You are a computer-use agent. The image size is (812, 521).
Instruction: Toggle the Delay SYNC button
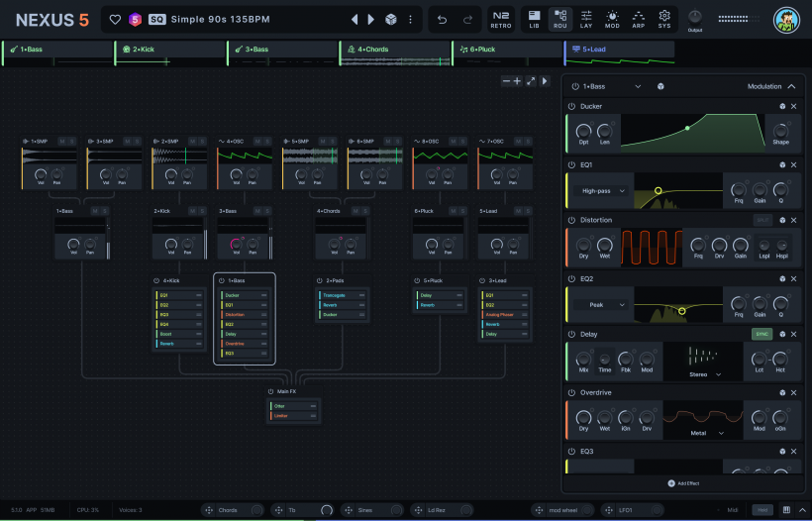coord(761,334)
